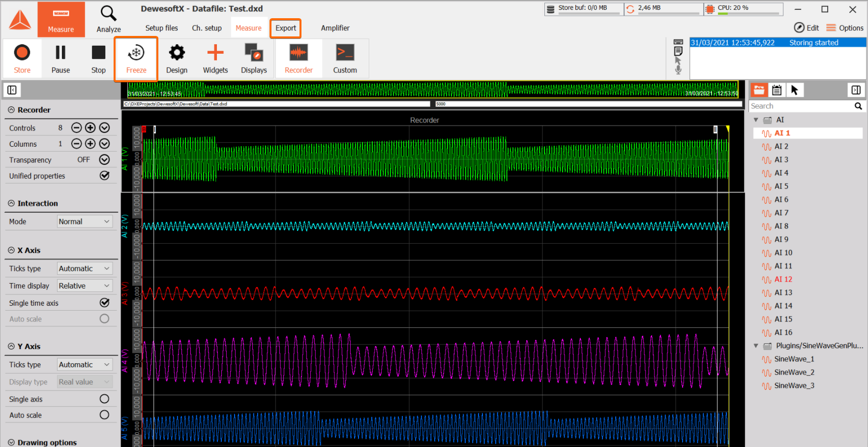Click the Freeze icon
This screenshot has height=447, width=868.
click(x=136, y=59)
